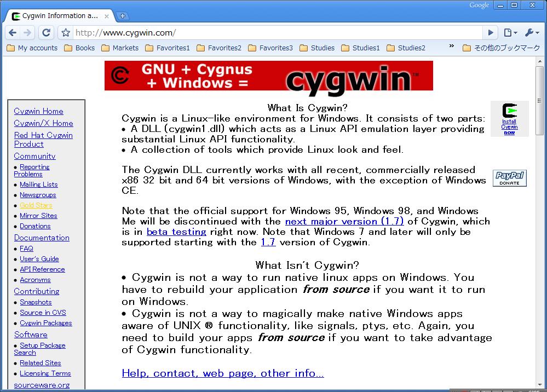Open the My accounts bookmark folder

point(32,48)
